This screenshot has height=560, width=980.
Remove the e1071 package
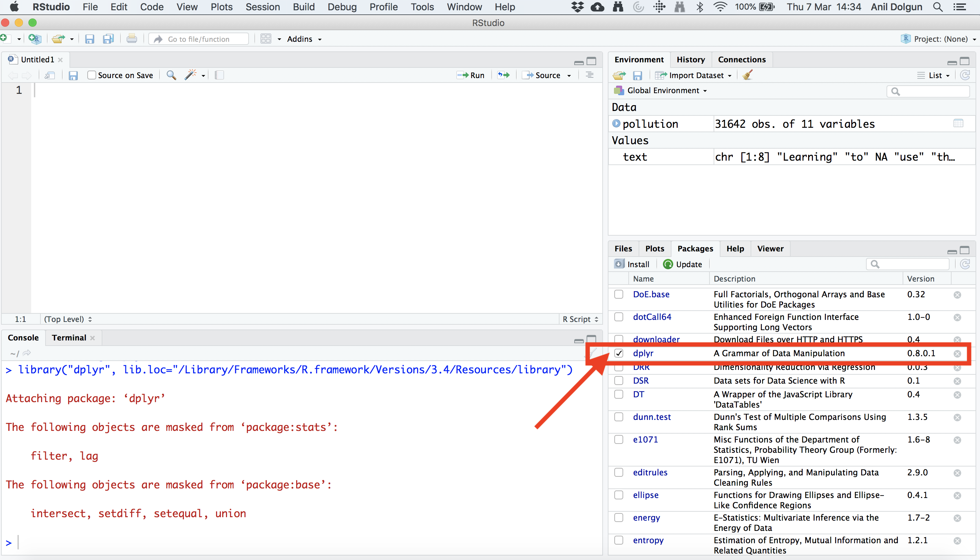[957, 440]
